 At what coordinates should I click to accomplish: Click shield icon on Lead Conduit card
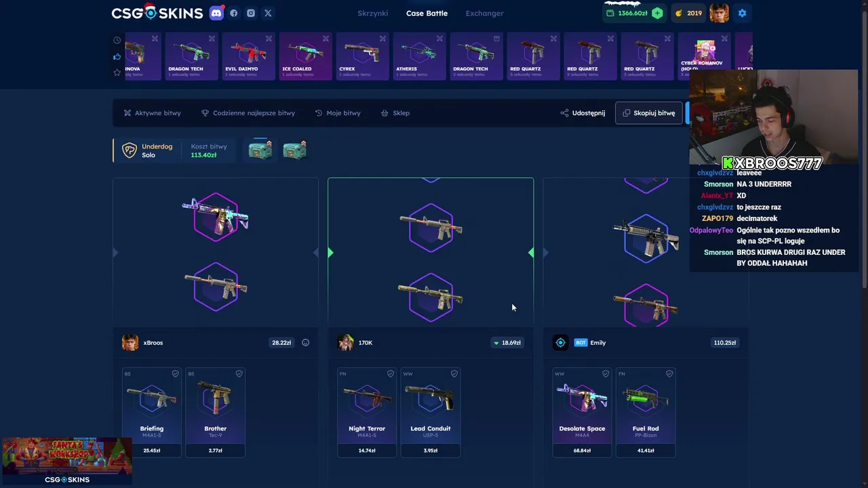pyautogui.click(x=454, y=373)
